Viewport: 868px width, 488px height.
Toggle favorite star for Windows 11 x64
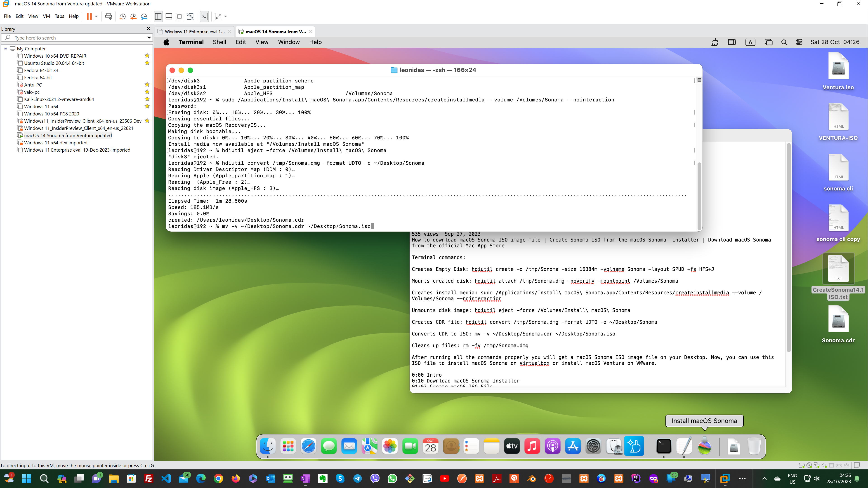pyautogui.click(x=147, y=106)
